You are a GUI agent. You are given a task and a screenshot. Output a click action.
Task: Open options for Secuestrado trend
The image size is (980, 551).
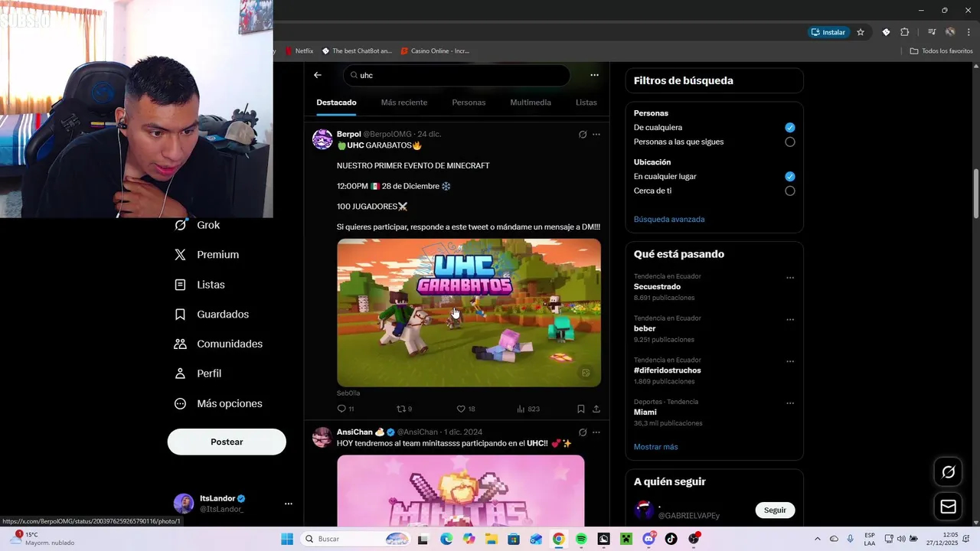(790, 278)
